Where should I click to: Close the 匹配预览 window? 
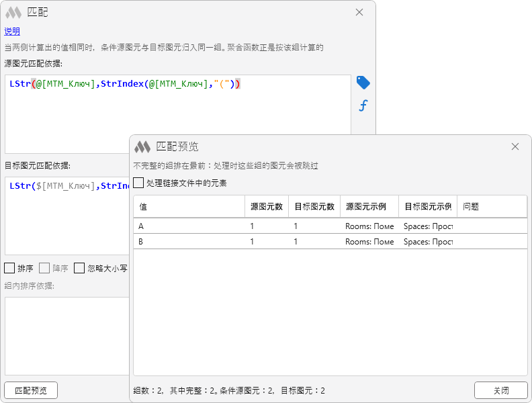[515, 146]
